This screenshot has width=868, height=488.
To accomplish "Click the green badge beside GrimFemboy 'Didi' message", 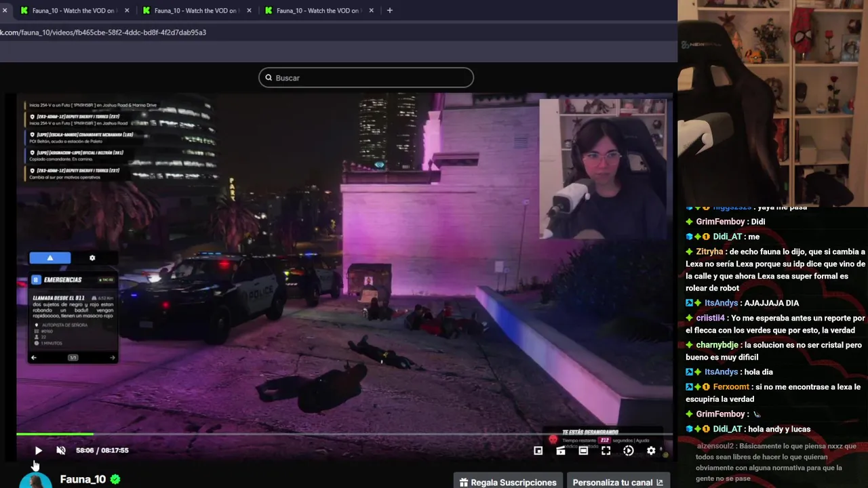I will pyautogui.click(x=690, y=222).
